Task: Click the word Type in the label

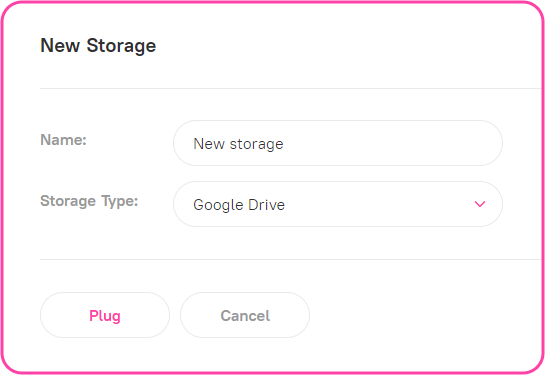Action: (x=119, y=202)
